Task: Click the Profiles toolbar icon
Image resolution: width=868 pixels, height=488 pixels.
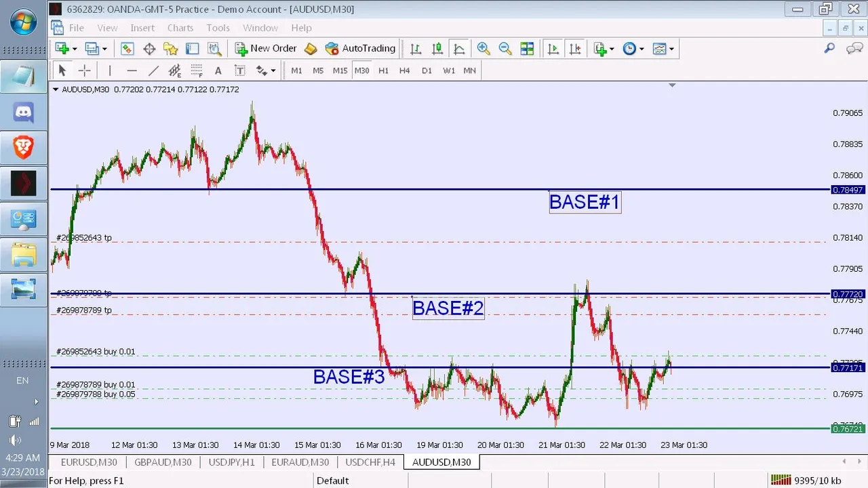Action: click(91, 48)
